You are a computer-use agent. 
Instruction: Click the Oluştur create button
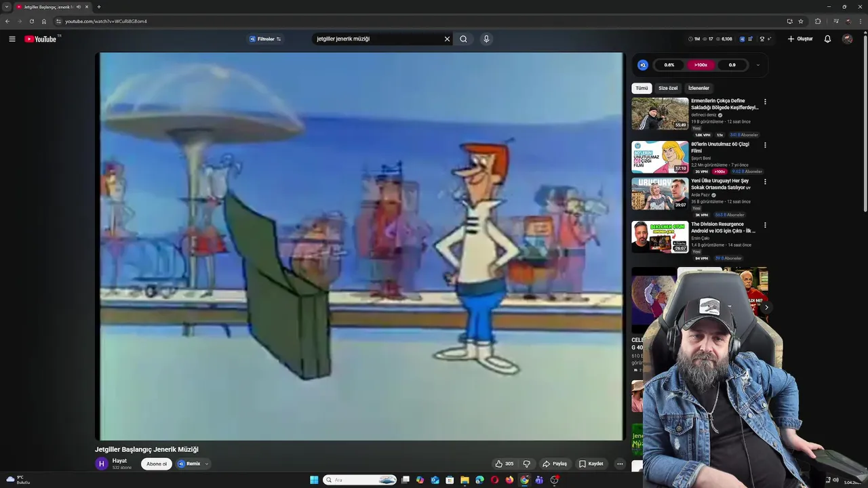point(800,39)
